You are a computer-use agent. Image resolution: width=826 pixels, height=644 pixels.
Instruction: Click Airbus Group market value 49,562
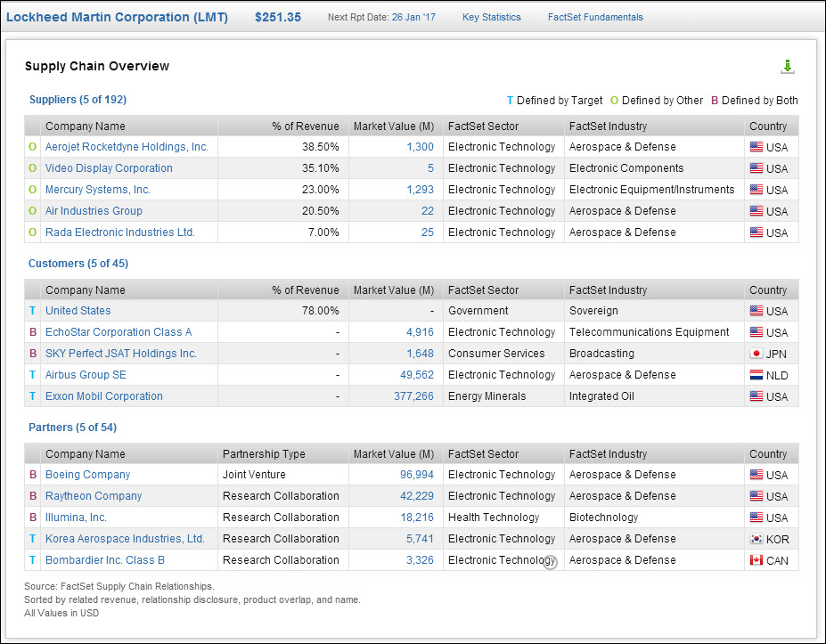point(417,375)
